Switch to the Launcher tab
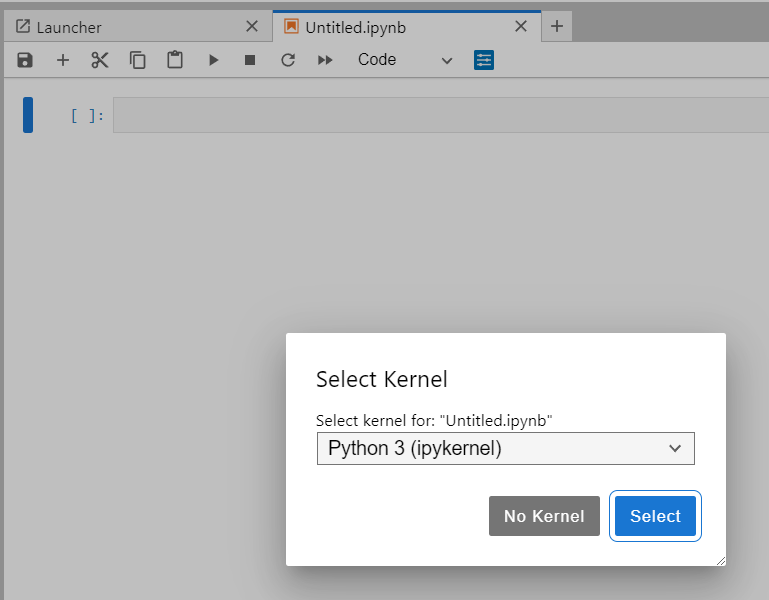This screenshot has width=769, height=600. [x=69, y=27]
